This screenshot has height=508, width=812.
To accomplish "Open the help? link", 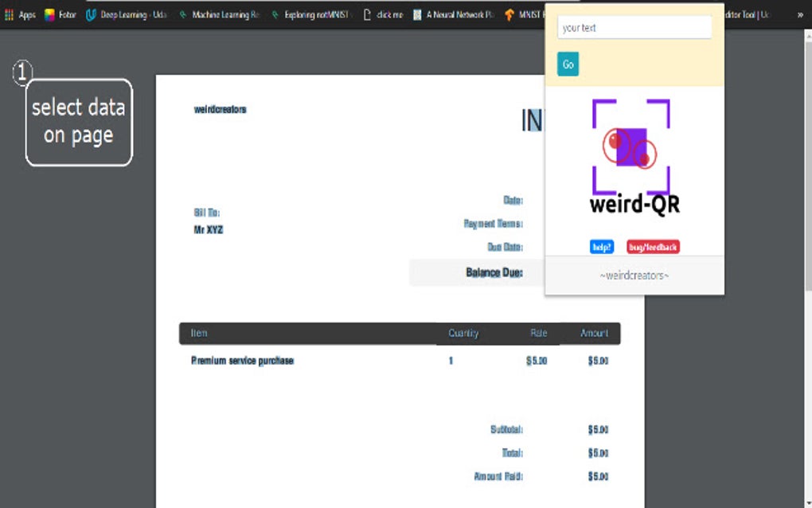I will pyautogui.click(x=601, y=246).
